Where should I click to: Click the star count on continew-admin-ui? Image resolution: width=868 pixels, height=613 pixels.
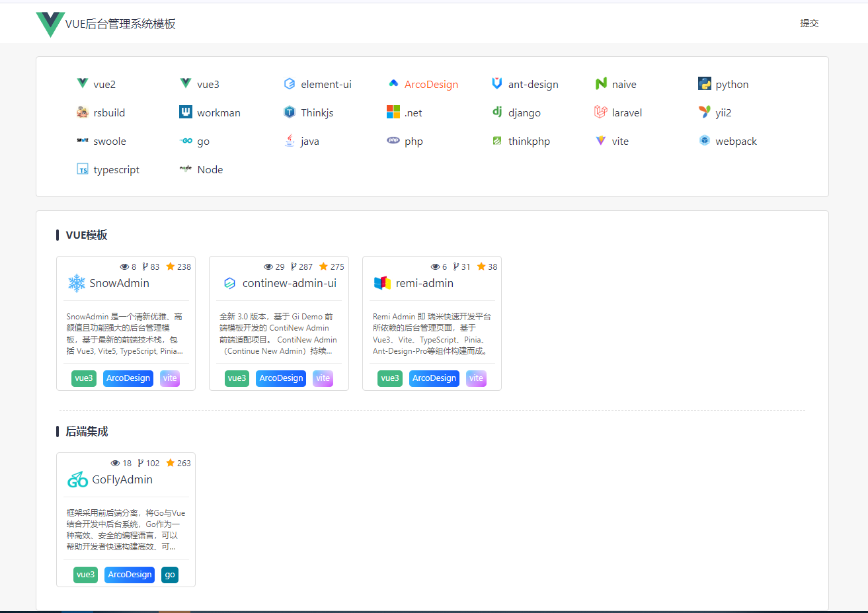click(332, 267)
